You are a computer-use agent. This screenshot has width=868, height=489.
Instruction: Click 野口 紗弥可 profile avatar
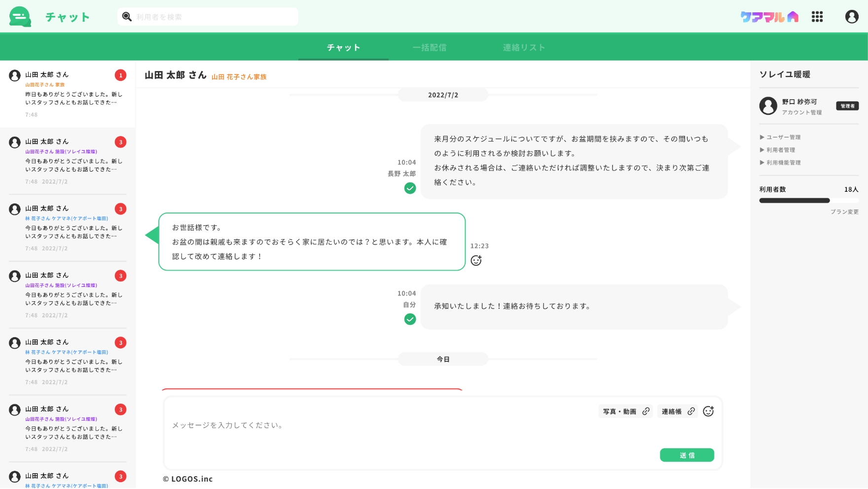(768, 105)
